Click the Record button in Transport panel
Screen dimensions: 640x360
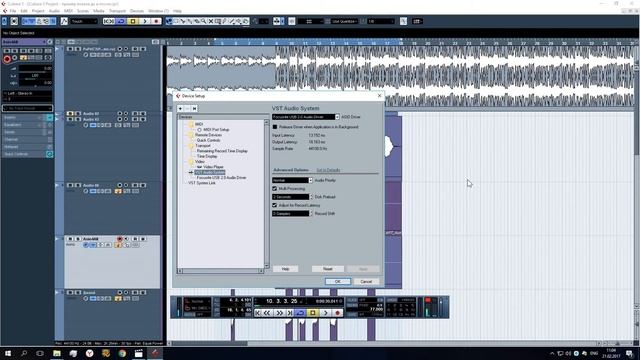click(338, 313)
